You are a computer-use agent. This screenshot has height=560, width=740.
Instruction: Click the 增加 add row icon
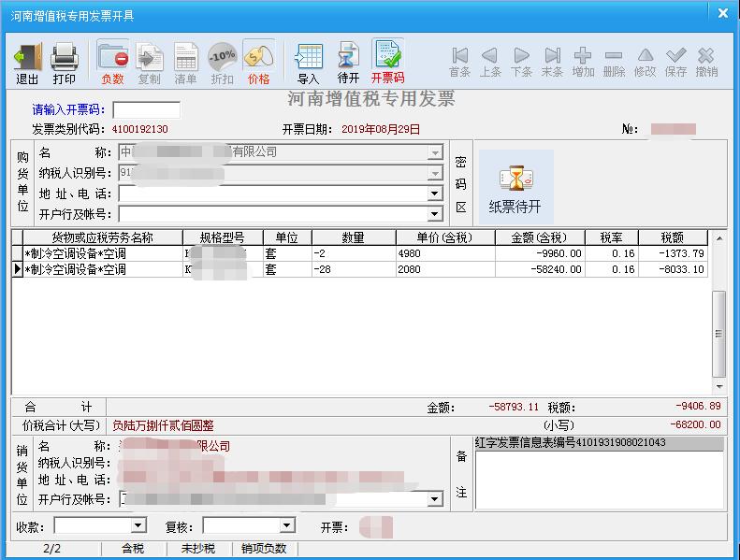[x=583, y=63]
